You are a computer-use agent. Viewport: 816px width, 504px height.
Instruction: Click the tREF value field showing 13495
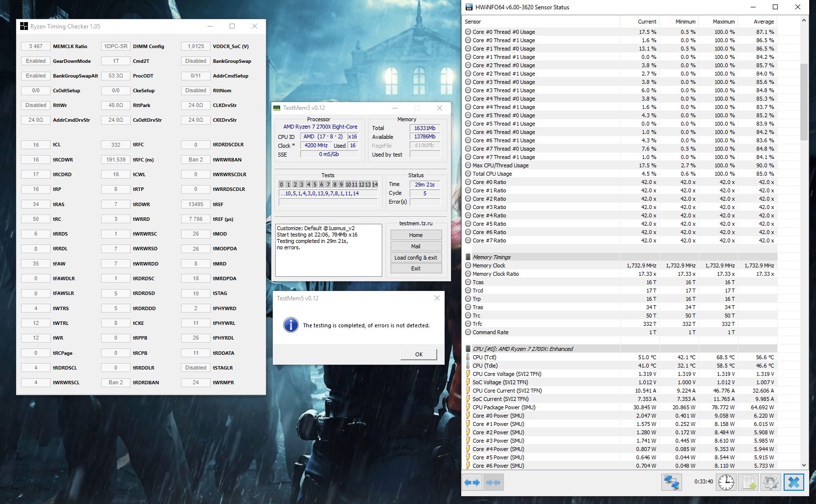196,204
